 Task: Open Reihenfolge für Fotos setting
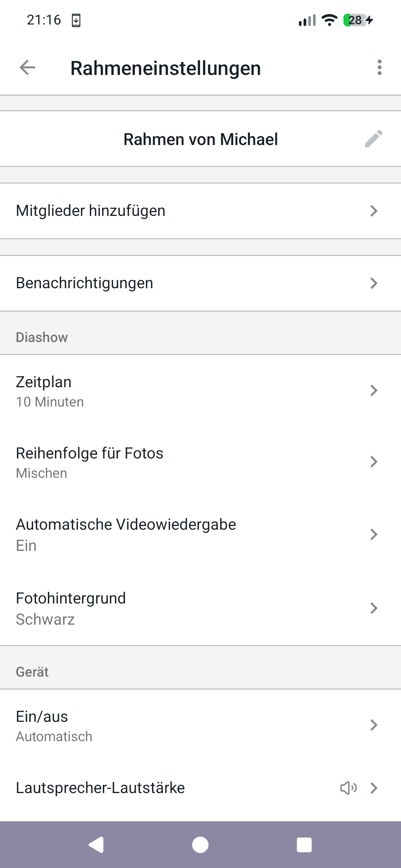pyautogui.click(x=200, y=462)
